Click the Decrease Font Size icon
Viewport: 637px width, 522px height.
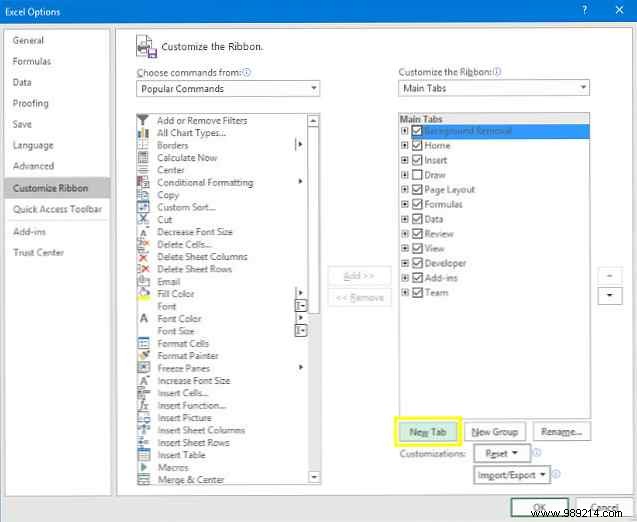coord(143,232)
